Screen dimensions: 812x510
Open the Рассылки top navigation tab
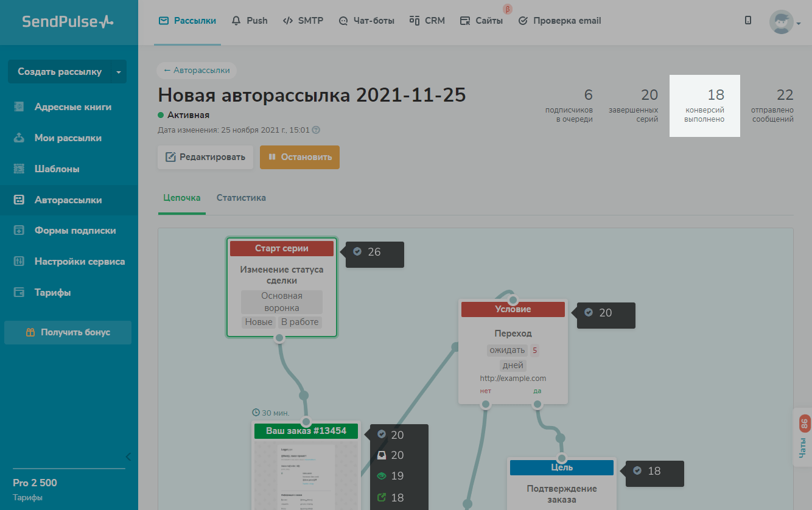(x=187, y=21)
